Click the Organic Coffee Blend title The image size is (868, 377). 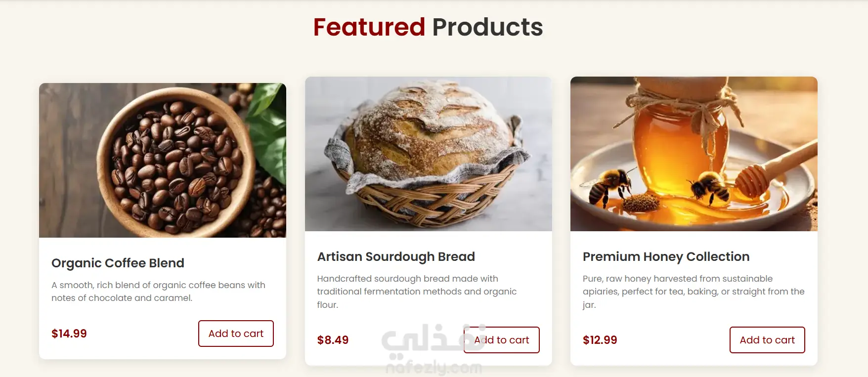coord(118,263)
